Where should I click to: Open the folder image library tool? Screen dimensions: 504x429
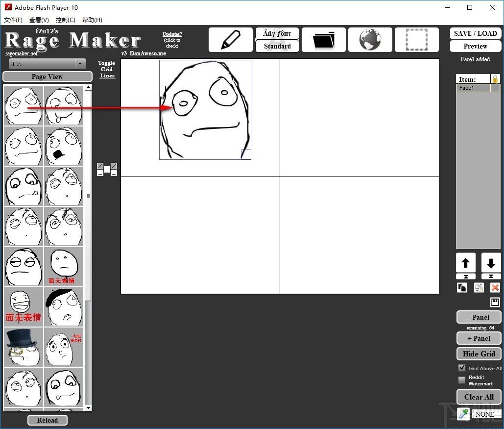[x=323, y=40]
